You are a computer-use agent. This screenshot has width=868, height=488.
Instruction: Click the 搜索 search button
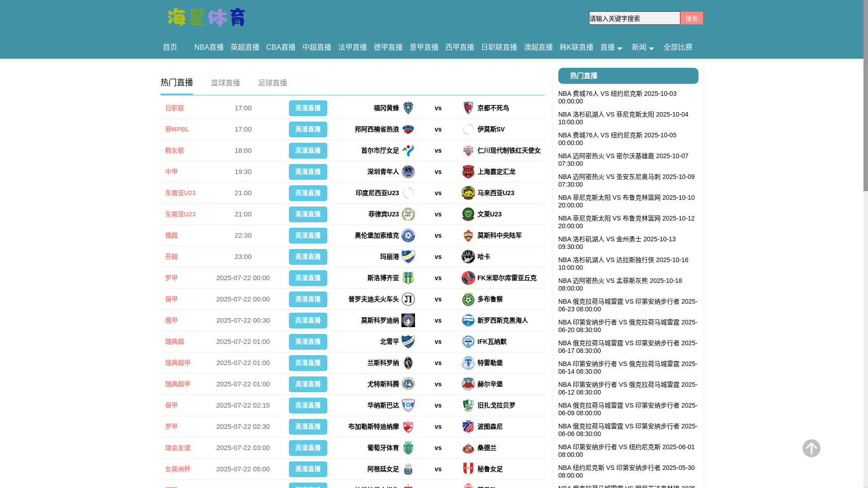coord(692,18)
